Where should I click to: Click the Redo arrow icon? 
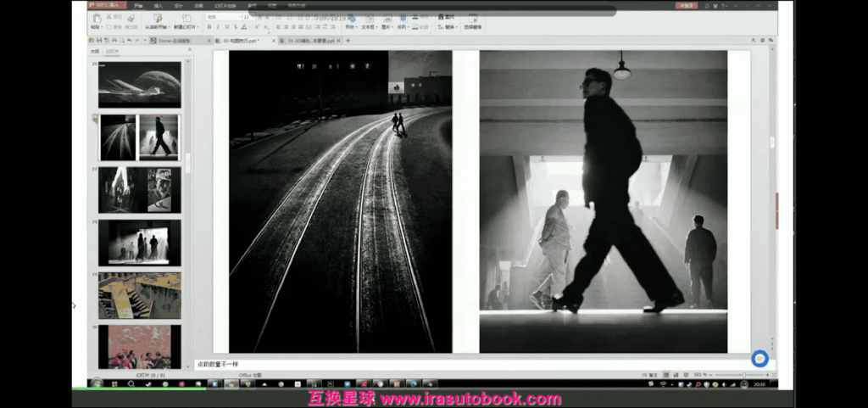click(136, 41)
